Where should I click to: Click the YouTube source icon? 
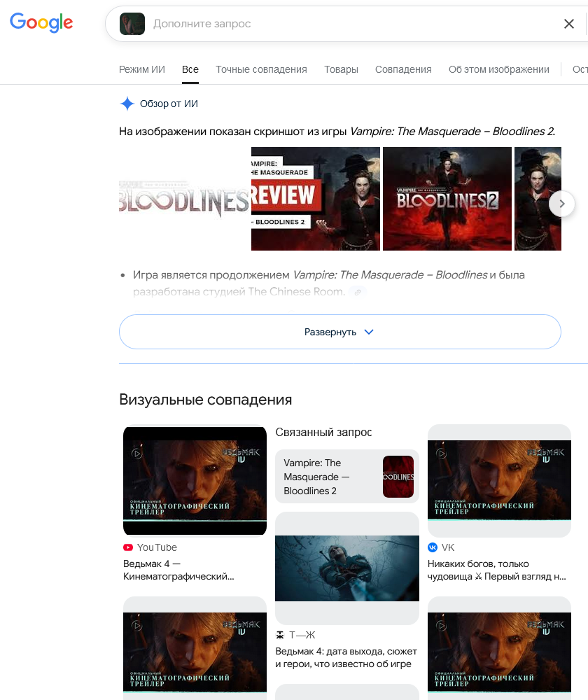click(128, 547)
